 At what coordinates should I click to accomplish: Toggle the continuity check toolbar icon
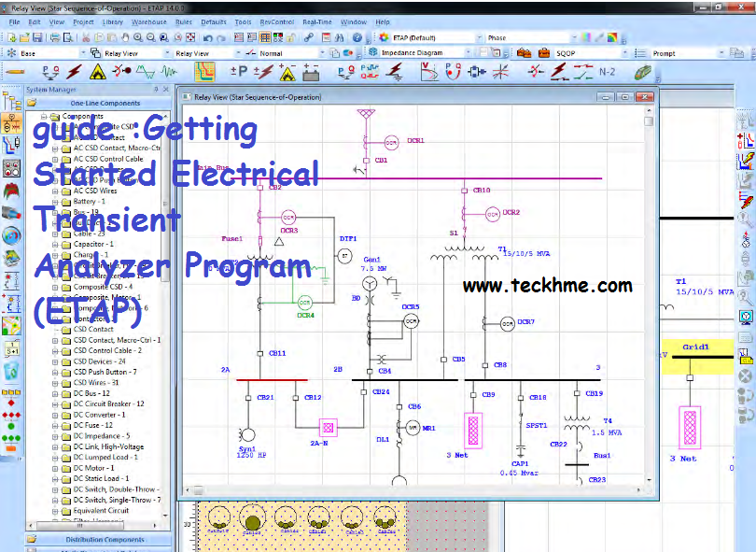click(x=278, y=37)
